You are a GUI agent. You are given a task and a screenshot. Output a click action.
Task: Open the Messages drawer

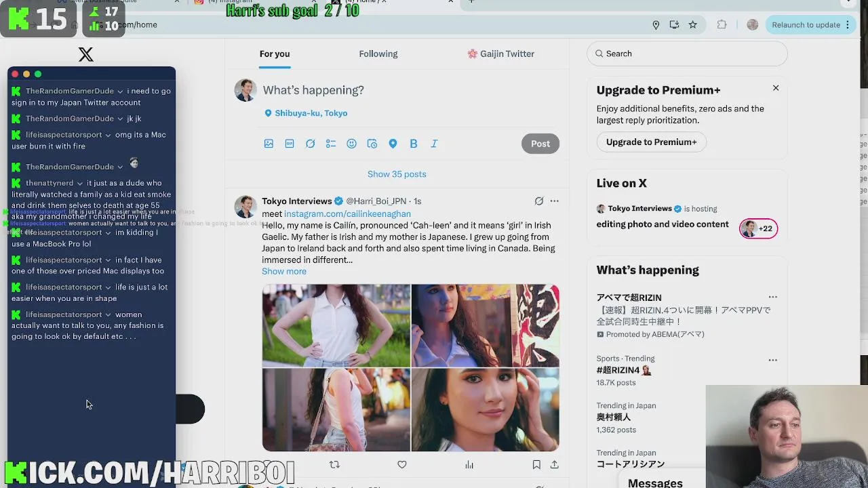point(655,483)
